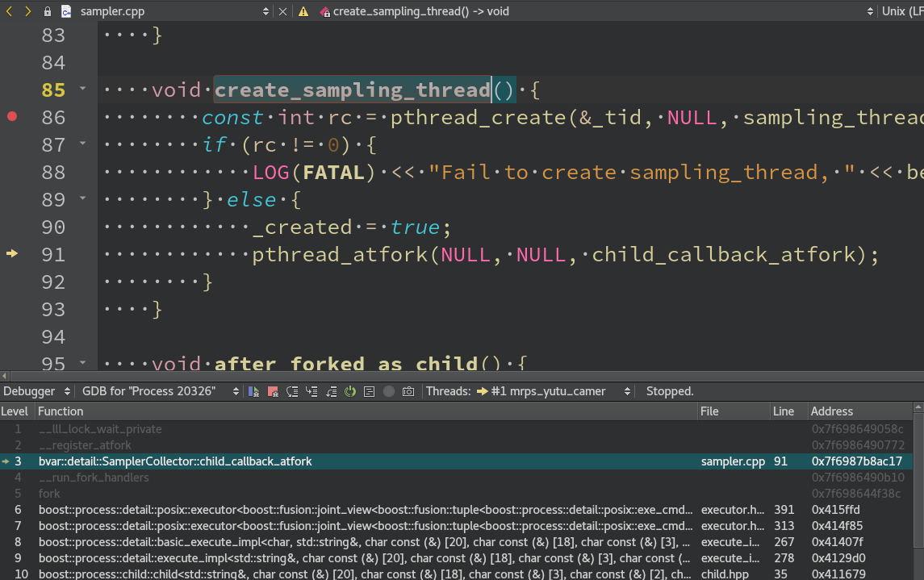Click the gray record circle in the debugger toolbar
The width and height of the screenshot is (924, 580).
pos(388,391)
